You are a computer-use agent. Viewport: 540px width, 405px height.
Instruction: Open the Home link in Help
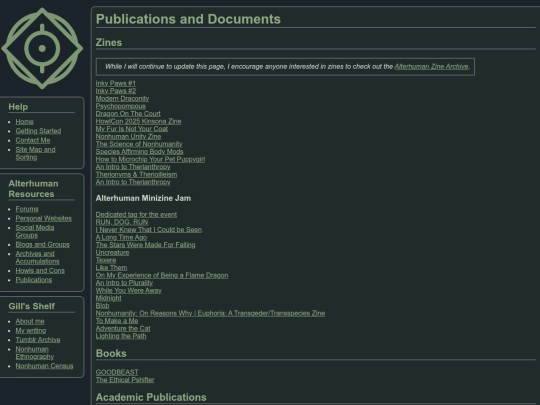(x=24, y=122)
